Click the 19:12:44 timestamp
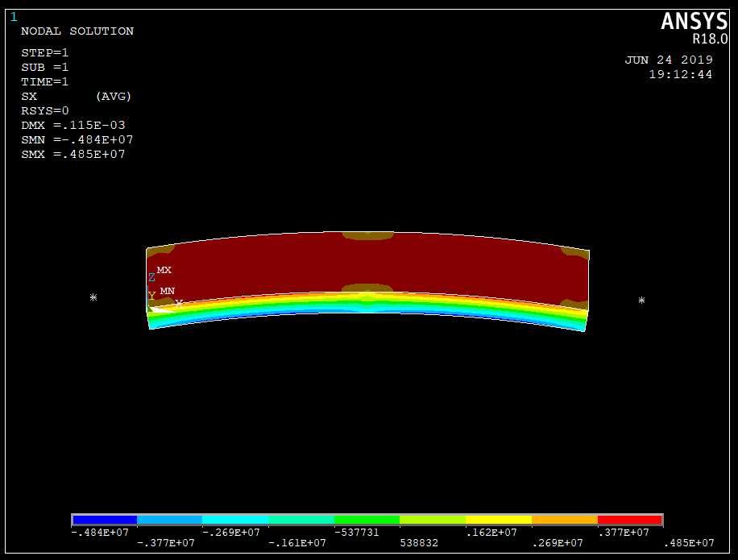738x560 pixels. pyautogui.click(x=681, y=74)
